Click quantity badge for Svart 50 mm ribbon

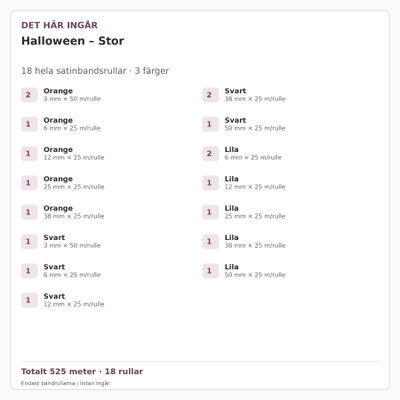[210, 124]
